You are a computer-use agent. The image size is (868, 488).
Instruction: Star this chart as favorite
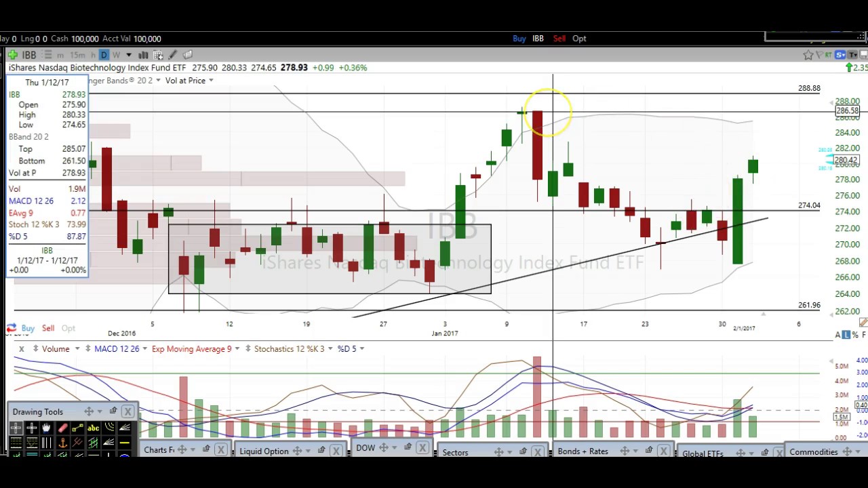808,55
